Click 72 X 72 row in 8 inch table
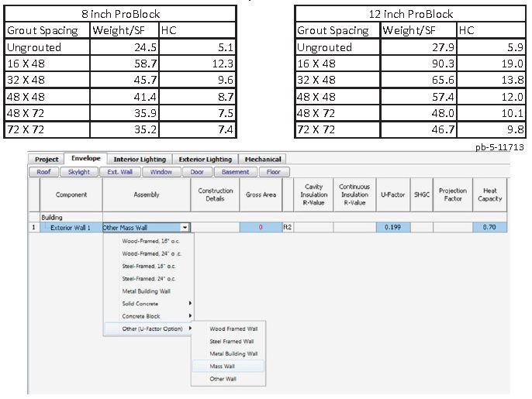This screenshot has width=532, height=399. [120, 129]
